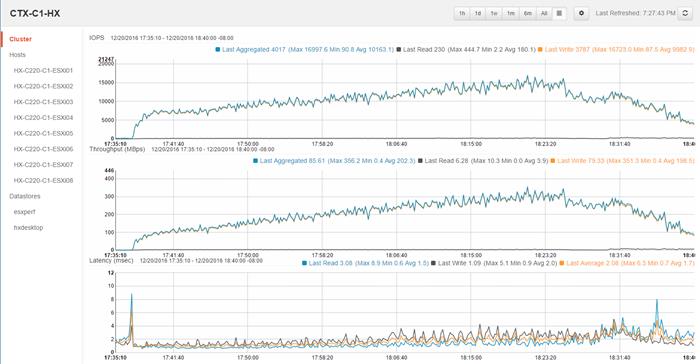Open host HX-C220-C1-ESX008
The width and height of the screenshot is (700, 364).
[x=43, y=180]
